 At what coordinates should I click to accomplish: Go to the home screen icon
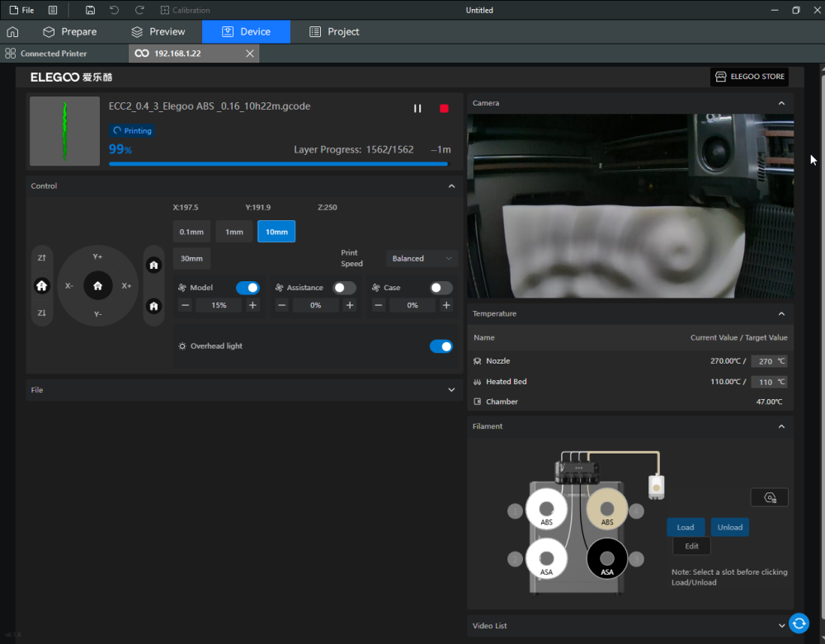point(12,32)
